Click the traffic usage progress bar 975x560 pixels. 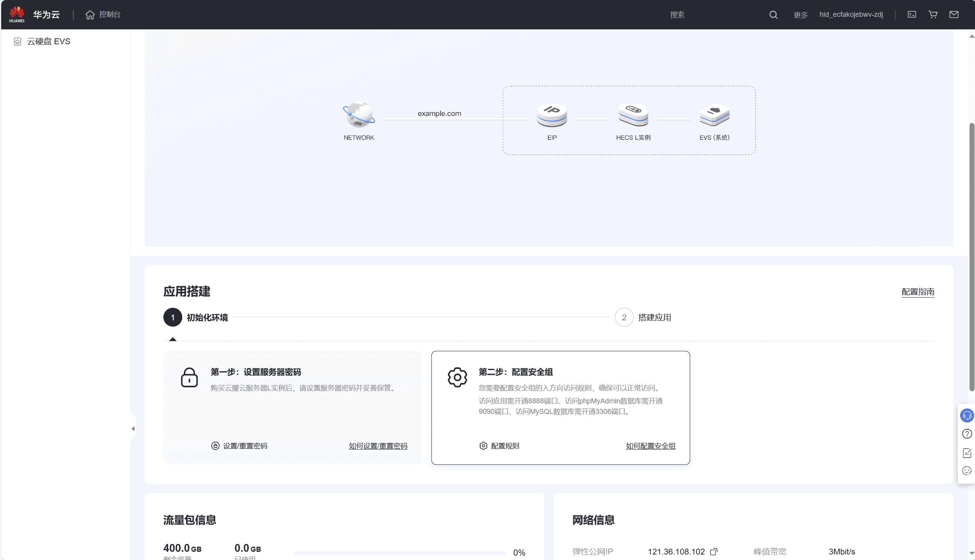pyautogui.click(x=400, y=553)
